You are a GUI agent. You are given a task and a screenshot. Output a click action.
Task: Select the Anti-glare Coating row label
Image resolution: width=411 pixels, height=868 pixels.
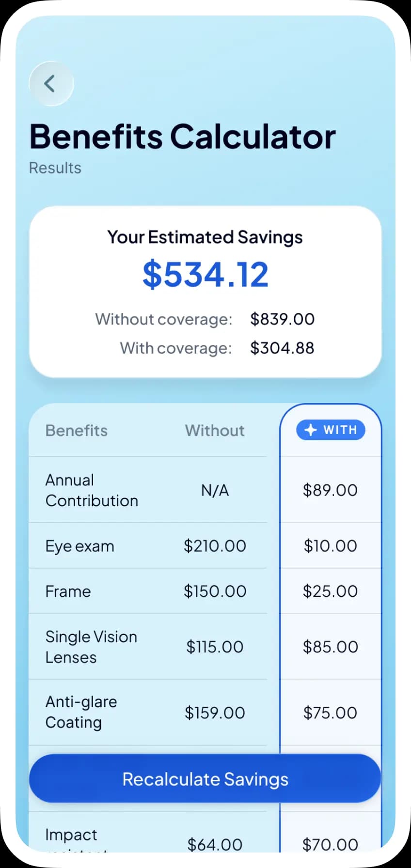(x=81, y=712)
